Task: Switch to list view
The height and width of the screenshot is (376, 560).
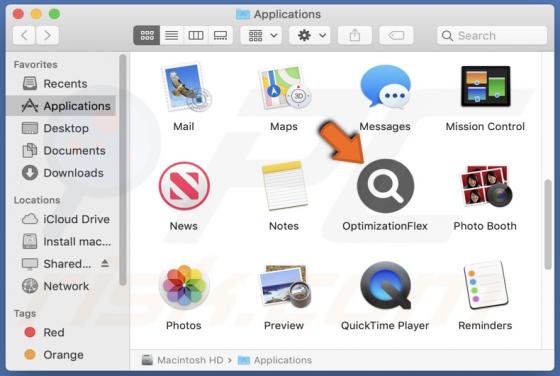Action: click(x=171, y=35)
